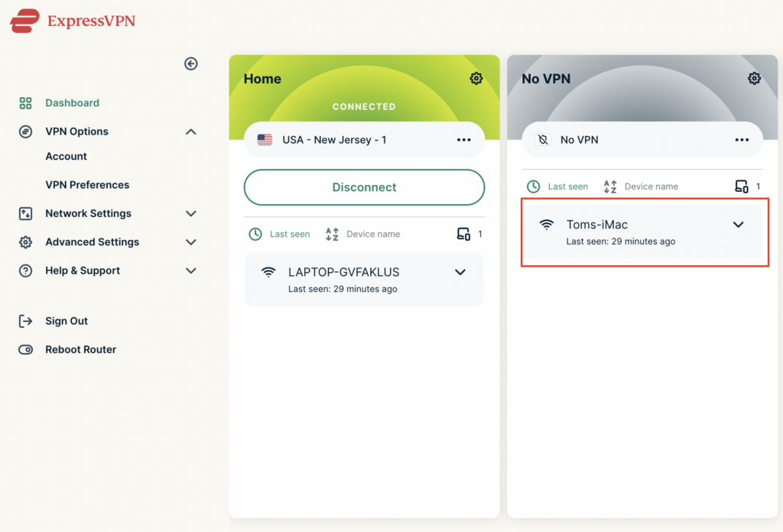Click the Reboot Router icon
This screenshot has height=532, width=783.
pos(25,349)
